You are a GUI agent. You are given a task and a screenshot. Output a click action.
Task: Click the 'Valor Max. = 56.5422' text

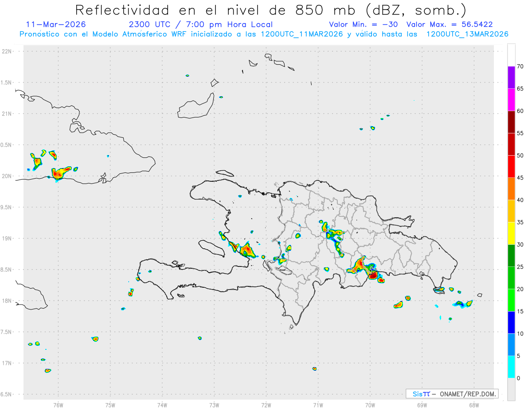pyautogui.click(x=450, y=24)
